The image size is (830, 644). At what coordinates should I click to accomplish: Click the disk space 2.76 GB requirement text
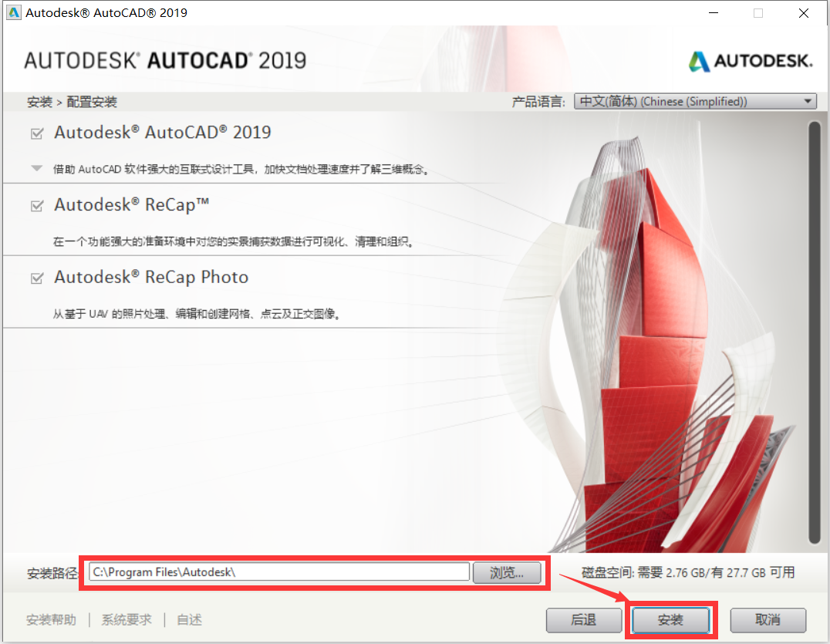click(x=688, y=572)
